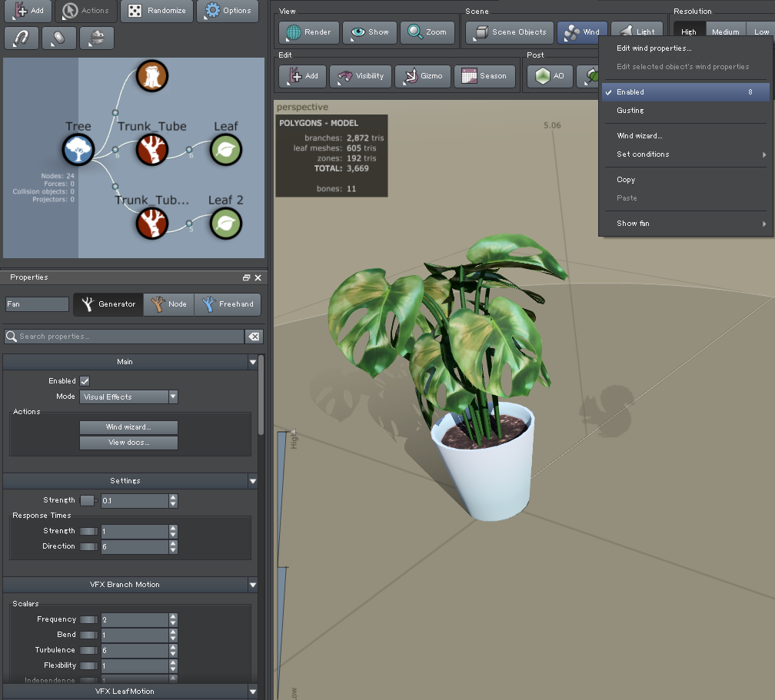Viewport: 775px width, 700px height.
Task: Click the Scene Objects button
Action: click(509, 32)
